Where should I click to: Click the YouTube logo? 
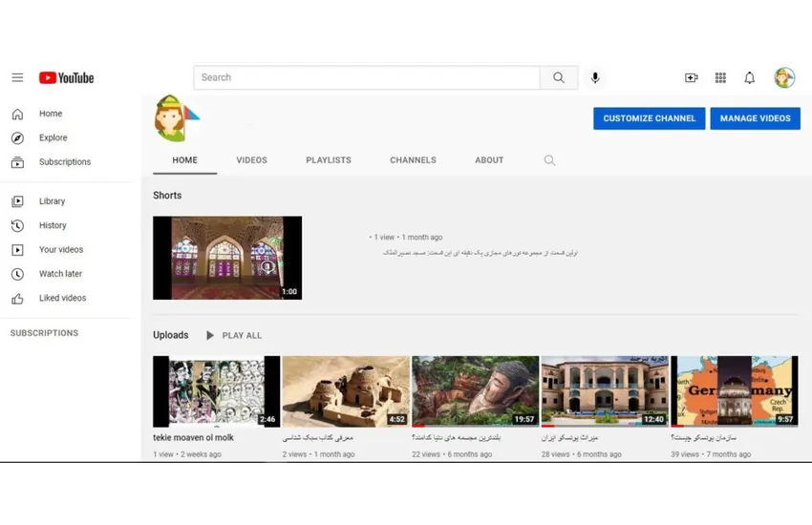pos(66,77)
